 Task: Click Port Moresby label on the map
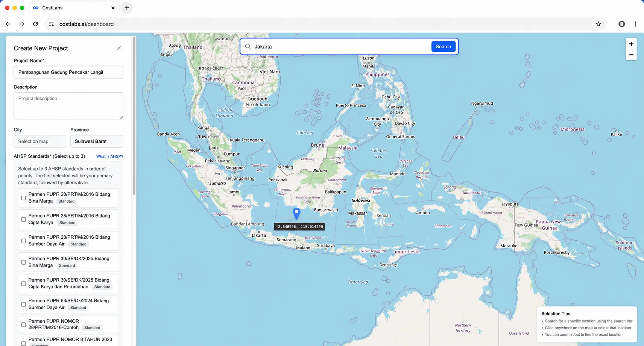(556, 252)
